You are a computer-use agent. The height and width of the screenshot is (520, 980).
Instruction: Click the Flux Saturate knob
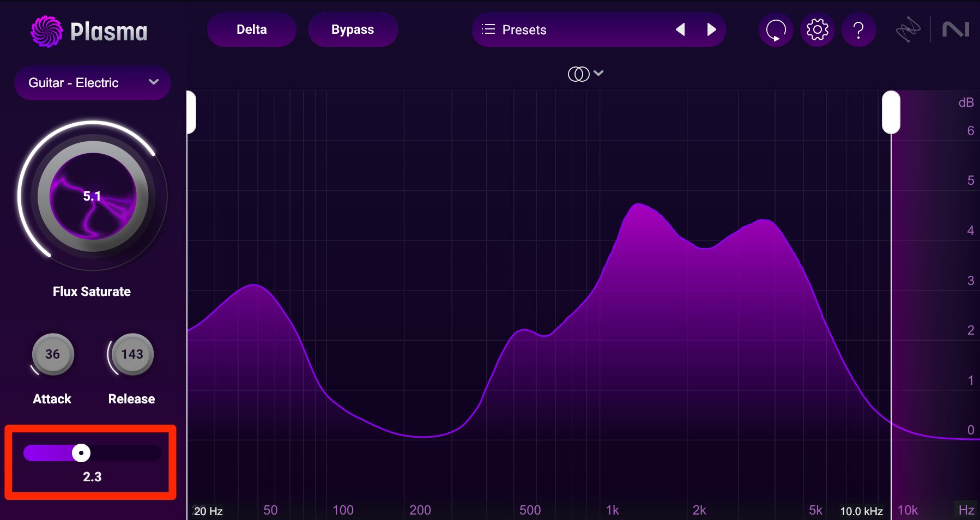click(x=93, y=196)
